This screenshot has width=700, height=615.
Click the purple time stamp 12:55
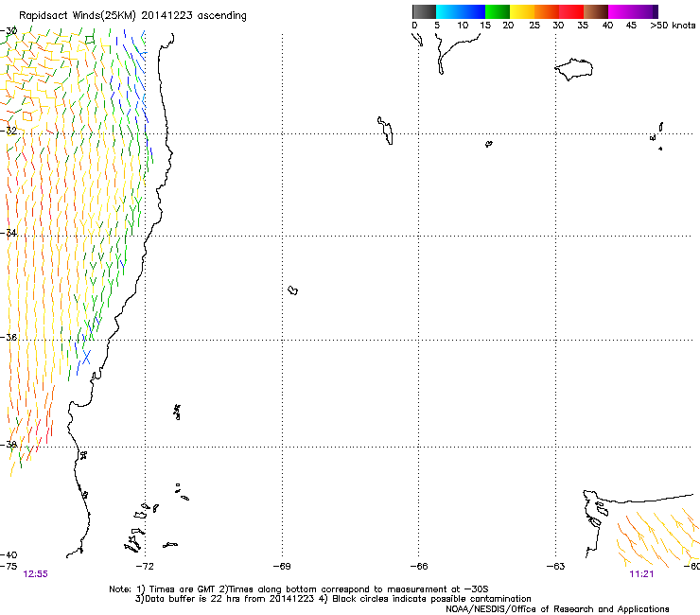click(35, 574)
